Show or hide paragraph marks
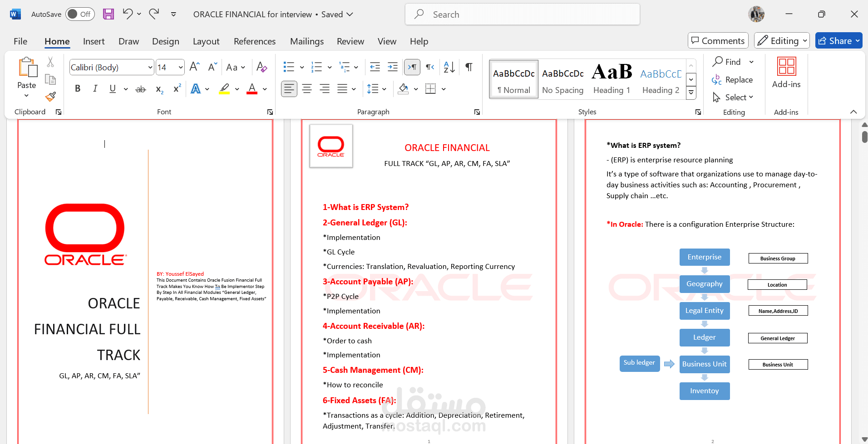 (x=469, y=67)
